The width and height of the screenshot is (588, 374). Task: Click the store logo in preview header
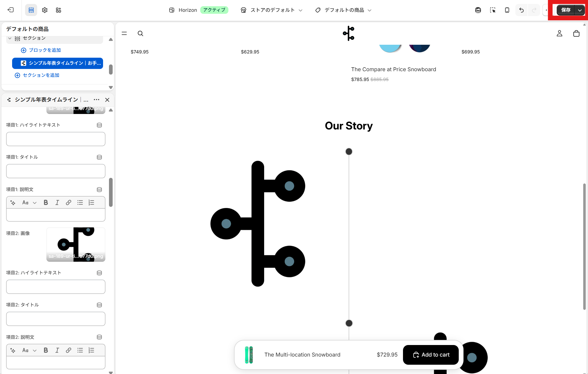click(x=349, y=33)
